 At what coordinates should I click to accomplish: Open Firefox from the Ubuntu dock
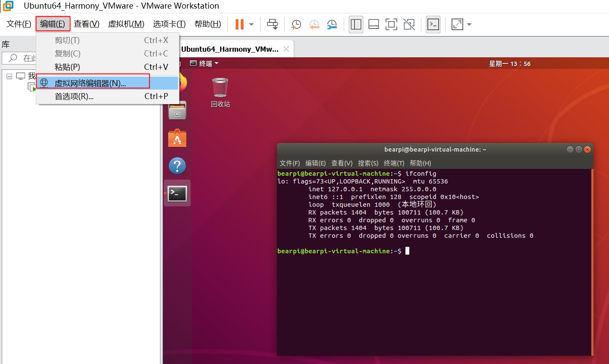(183, 82)
